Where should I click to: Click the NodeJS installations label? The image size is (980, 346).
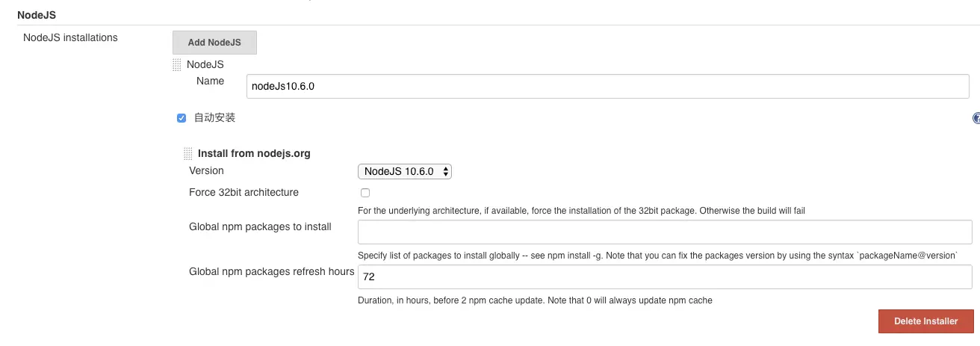[x=70, y=37]
